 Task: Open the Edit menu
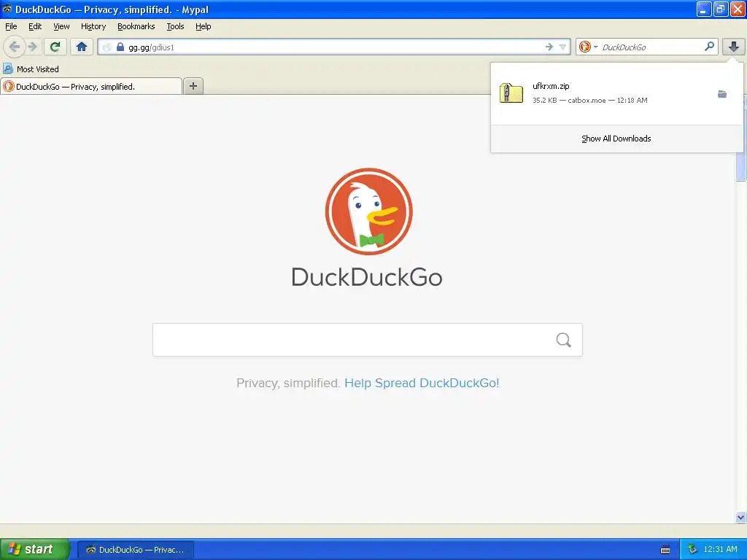(35, 26)
